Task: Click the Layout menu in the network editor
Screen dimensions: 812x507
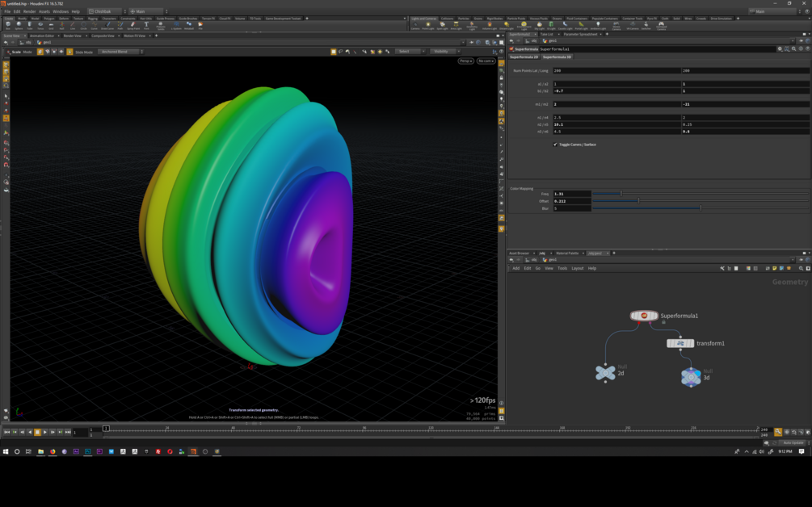Action: [x=578, y=269]
